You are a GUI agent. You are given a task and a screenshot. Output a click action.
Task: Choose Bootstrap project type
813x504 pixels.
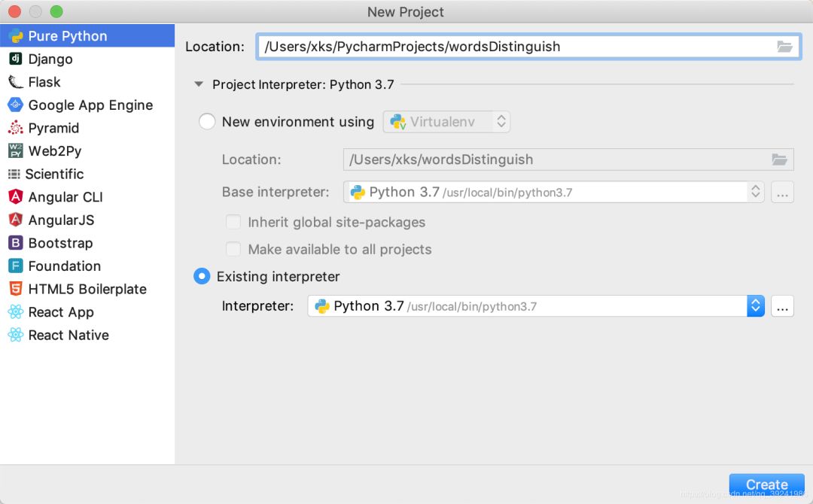87,243
